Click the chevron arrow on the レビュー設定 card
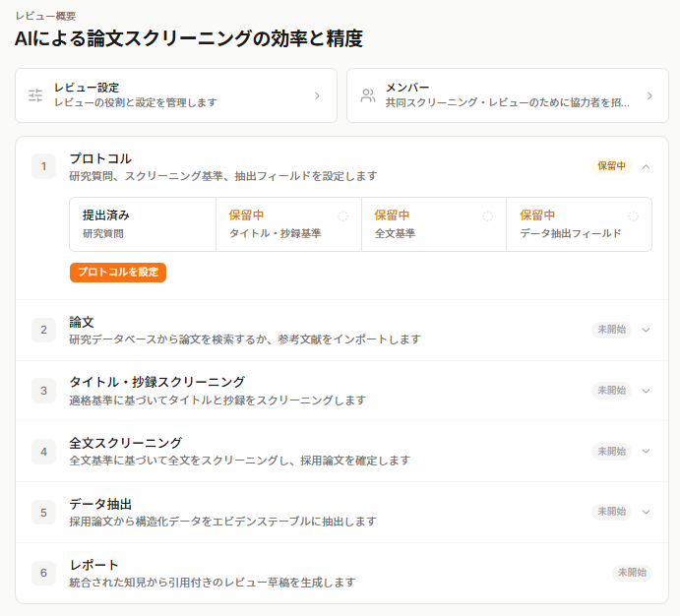680x616 pixels. [318, 95]
